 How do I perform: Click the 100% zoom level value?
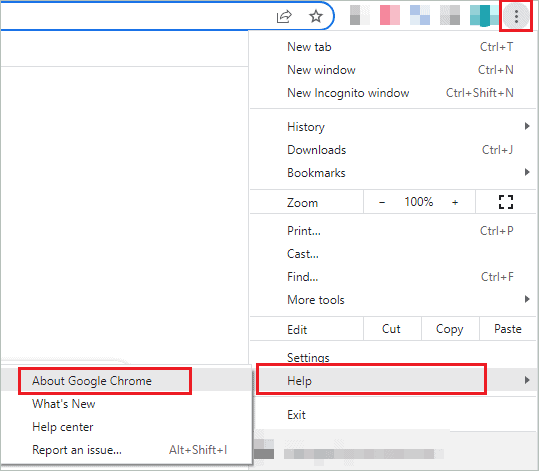coord(418,202)
